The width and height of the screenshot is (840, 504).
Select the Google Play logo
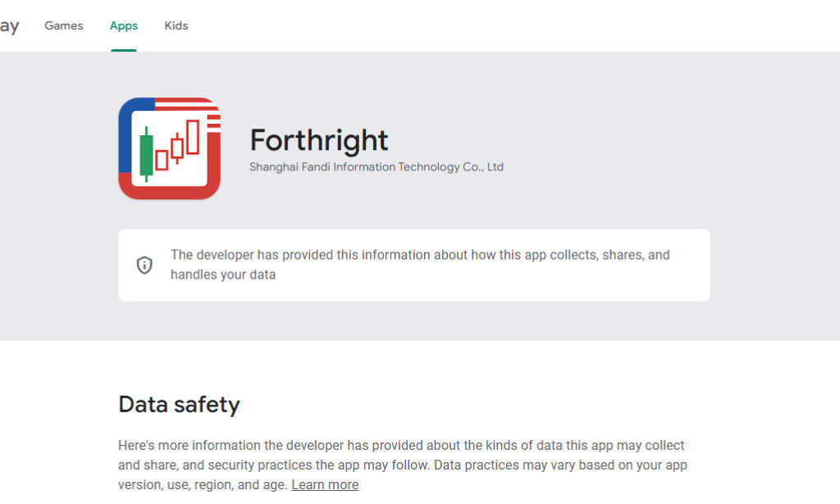[10, 25]
